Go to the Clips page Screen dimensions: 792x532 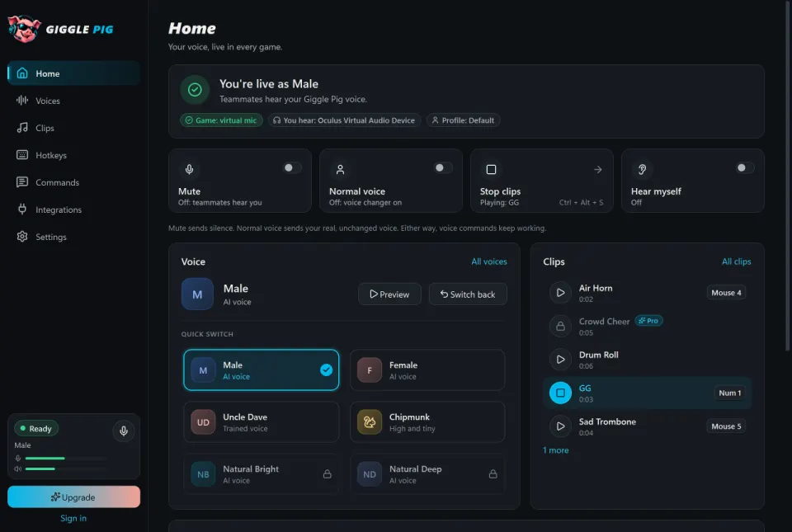coord(73,128)
